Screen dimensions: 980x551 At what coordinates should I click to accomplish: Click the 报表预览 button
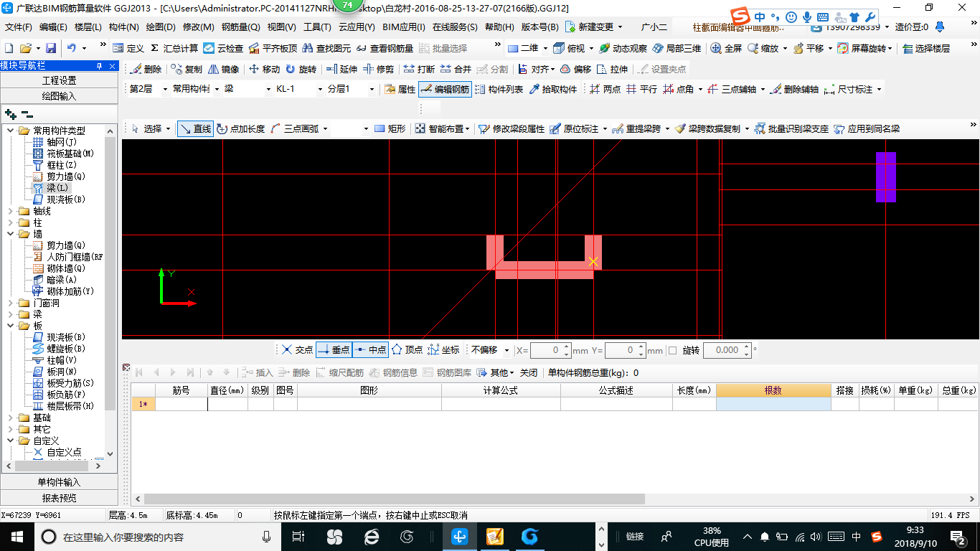[59, 498]
